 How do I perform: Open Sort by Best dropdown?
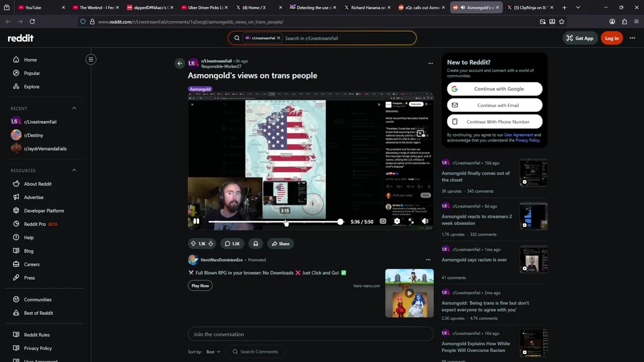213,352
